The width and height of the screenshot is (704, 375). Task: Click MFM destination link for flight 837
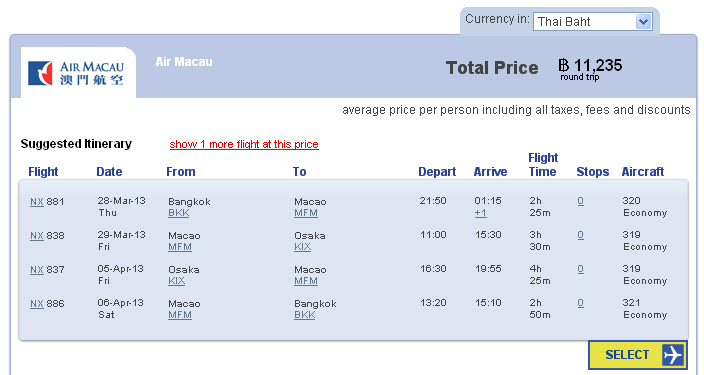click(306, 281)
